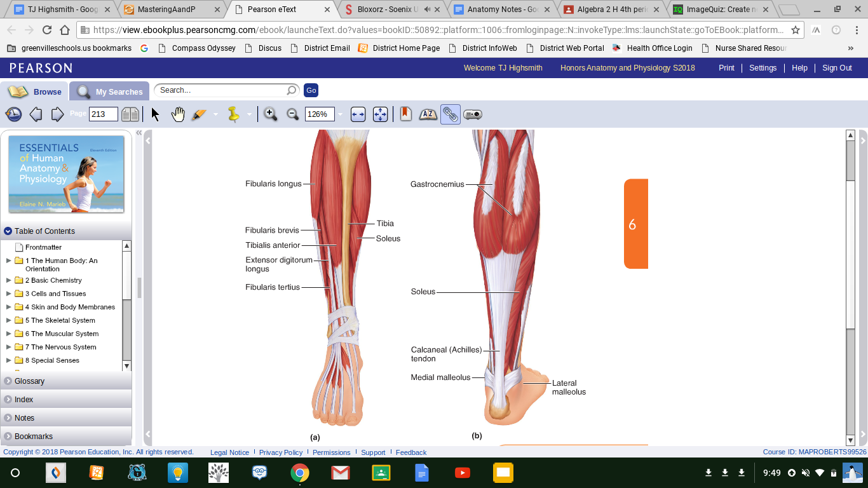Add a bookmark with bookmark icon
868x488 pixels.
coord(405,114)
